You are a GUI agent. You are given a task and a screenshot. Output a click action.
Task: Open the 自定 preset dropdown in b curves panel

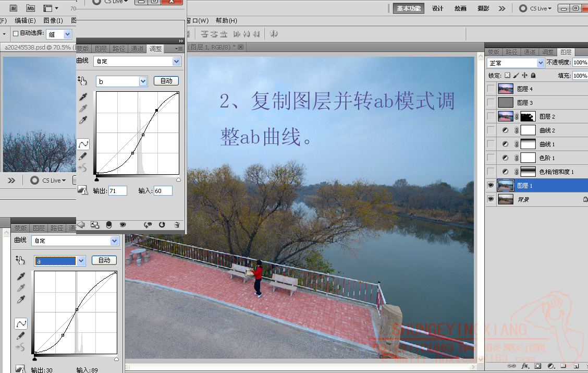[x=137, y=61]
